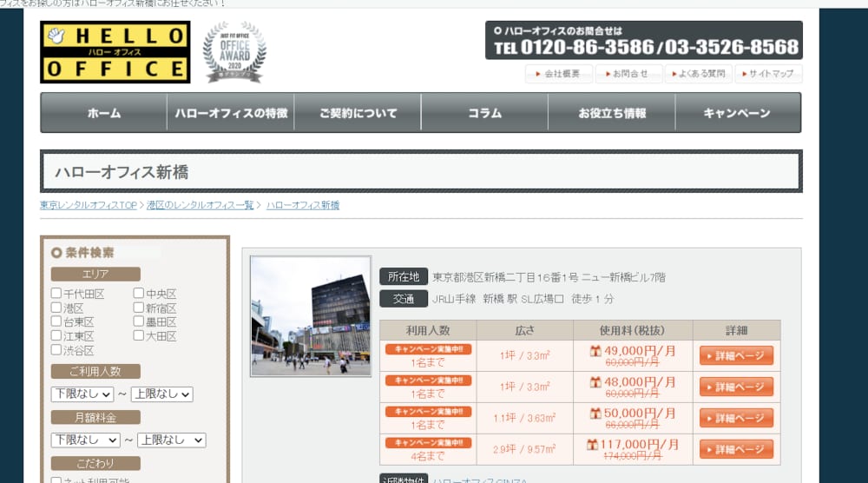Click the 条件検索 panel heading

point(89,253)
